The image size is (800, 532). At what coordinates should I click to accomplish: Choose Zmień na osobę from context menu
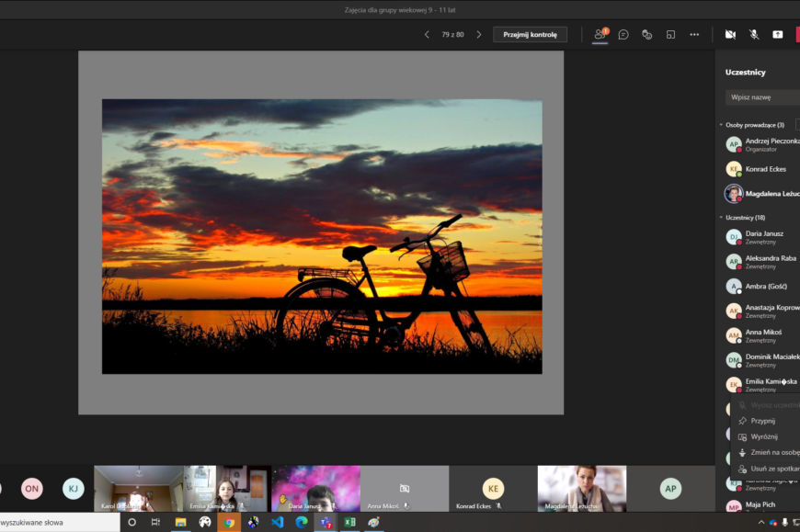pos(765,452)
